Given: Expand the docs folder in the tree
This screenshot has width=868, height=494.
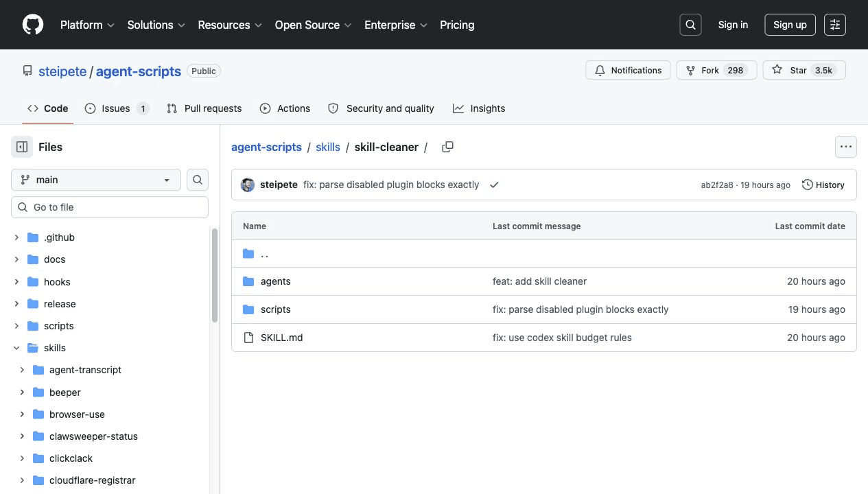Looking at the screenshot, I should tap(17, 259).
